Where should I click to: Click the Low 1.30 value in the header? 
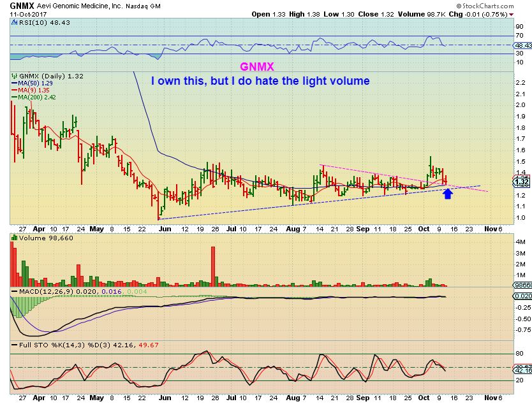(339, 14)
